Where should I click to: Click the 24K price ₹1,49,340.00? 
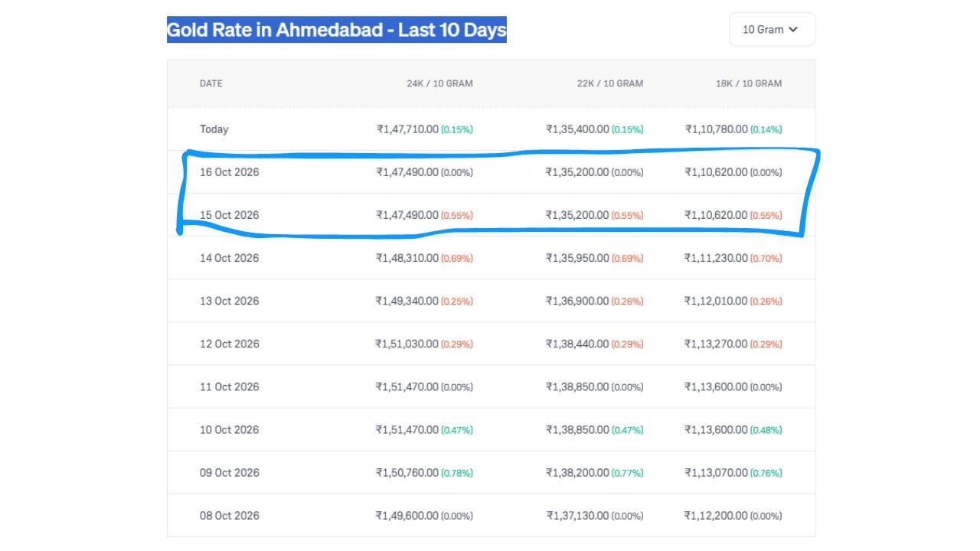(407, 301)
